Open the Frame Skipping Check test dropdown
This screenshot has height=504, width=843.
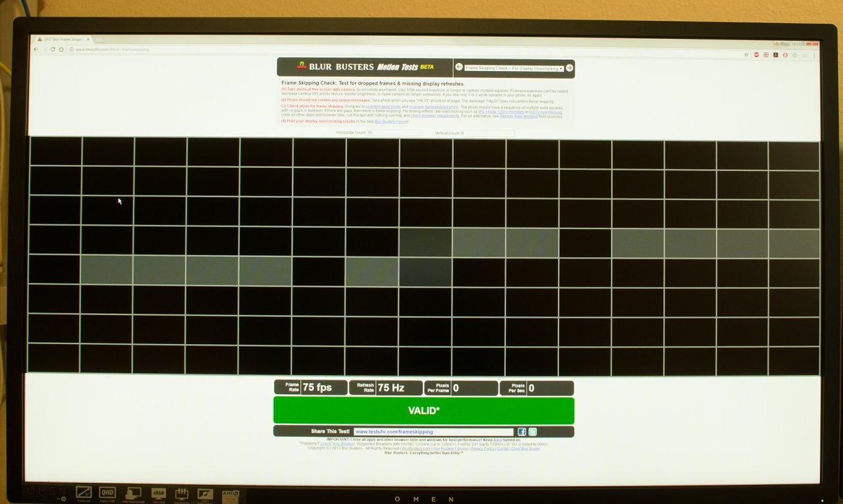[514, 68]
